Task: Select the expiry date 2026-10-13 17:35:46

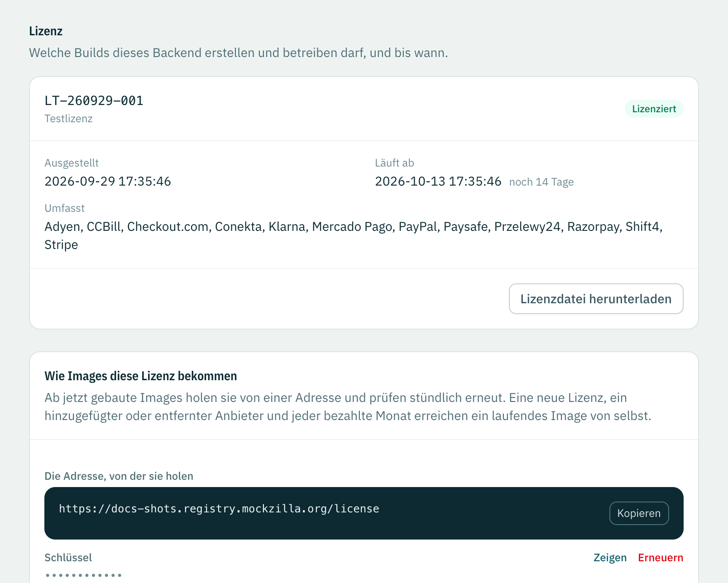Action: tap(438, 182)
